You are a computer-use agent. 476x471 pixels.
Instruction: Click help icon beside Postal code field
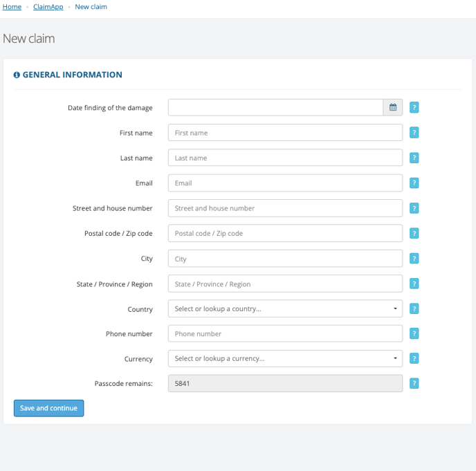click(414, 233)
